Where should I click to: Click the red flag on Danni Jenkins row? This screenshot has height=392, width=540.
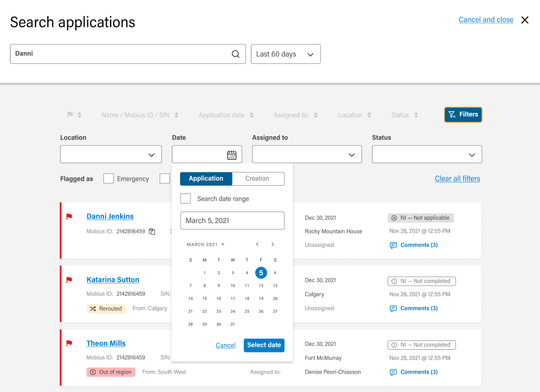pyautogui.click(x=69, y=216)
